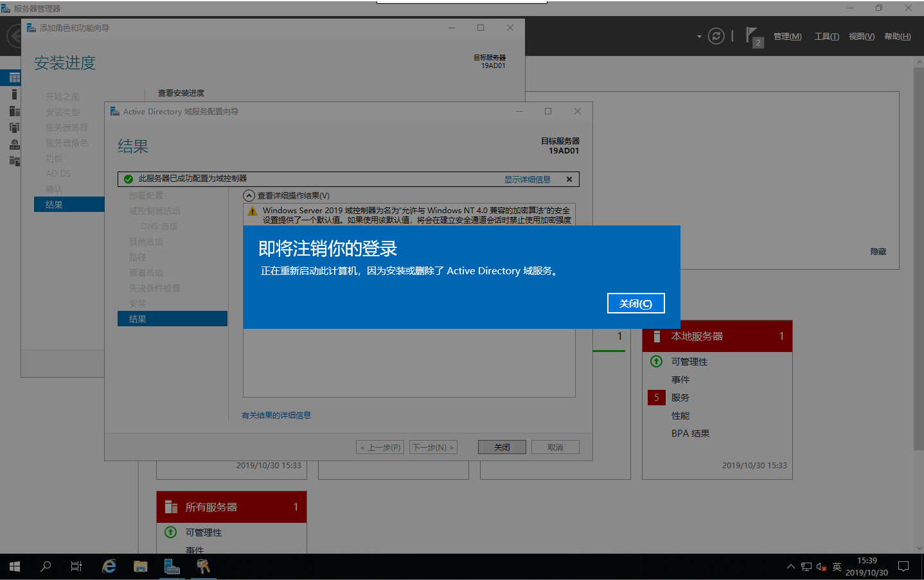Click scrollbar down arrow in Server Manager
Viewport: 924px width, 580px height.
pyautogui.click(x=918, y=548)
